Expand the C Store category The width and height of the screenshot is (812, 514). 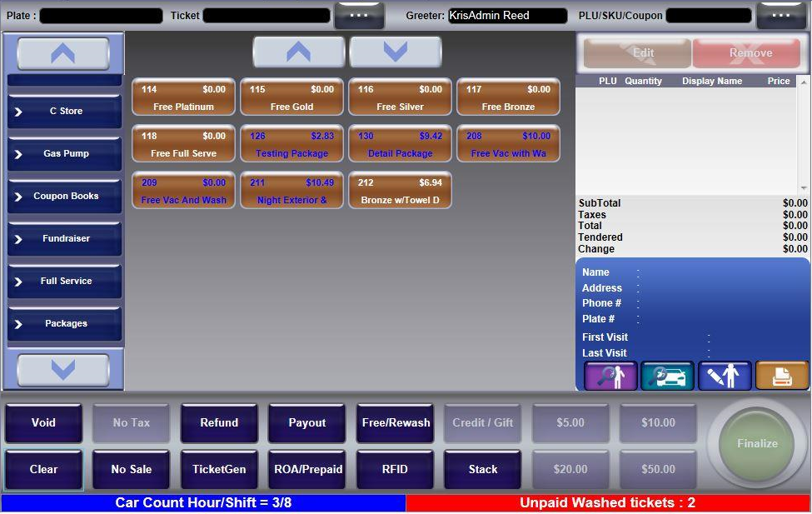[65, 112]
